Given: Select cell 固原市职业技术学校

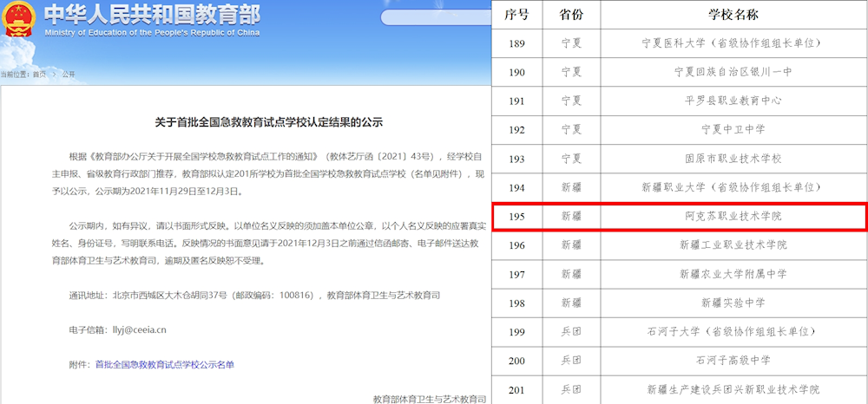Looking at the screenshot, I should pos(733,159).
